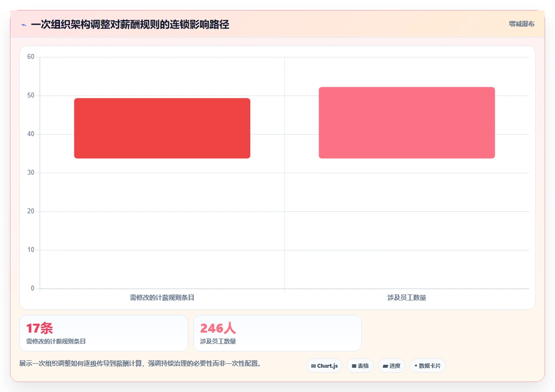This screenshot has height=392, width=555.
Task: Select the Chart.js tag
Action: pyautogui.click(x=324, y=366)
